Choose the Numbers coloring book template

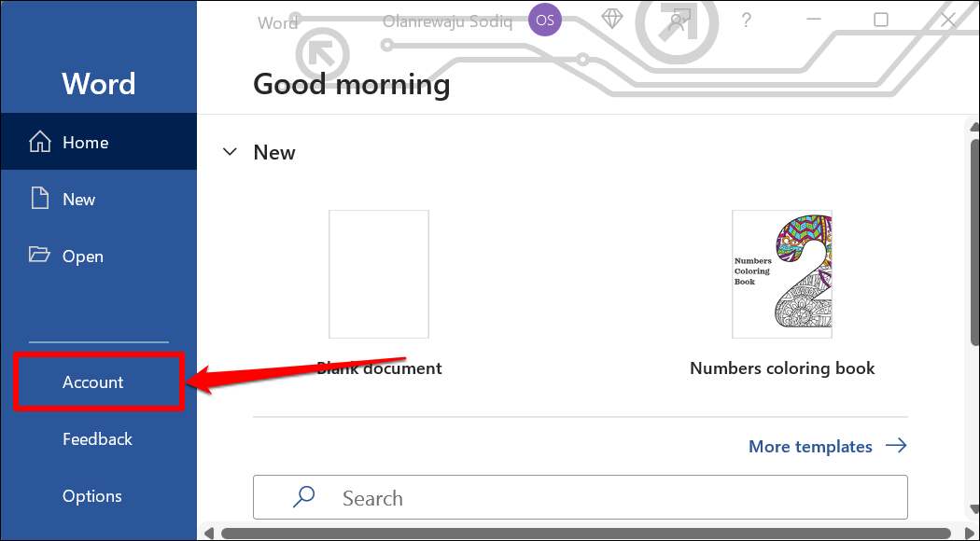click(x=782, y=273)
